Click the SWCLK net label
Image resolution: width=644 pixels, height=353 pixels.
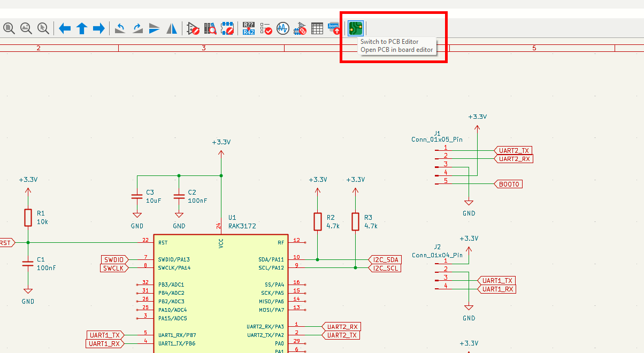115,268
